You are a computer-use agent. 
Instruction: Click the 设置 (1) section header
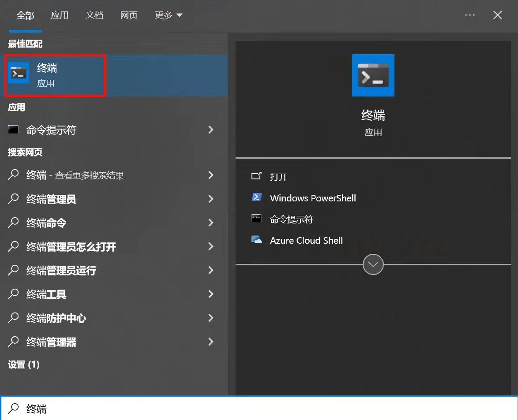click(x=23, y=364)
